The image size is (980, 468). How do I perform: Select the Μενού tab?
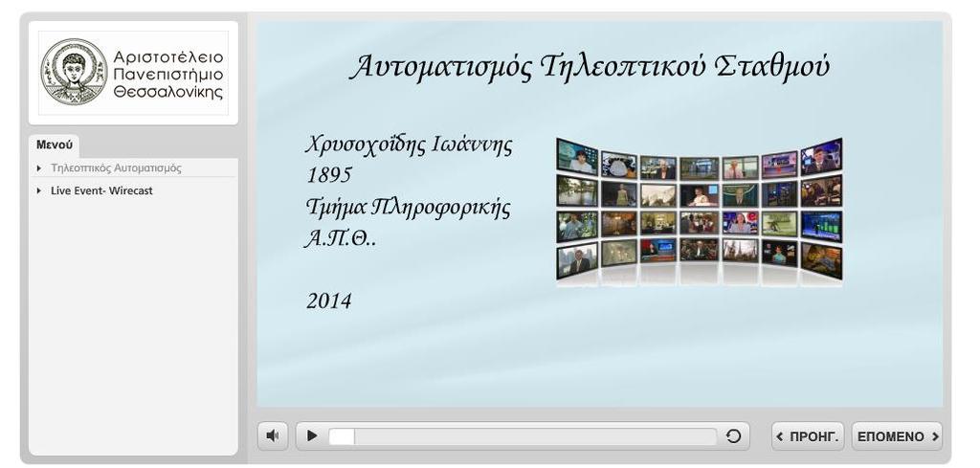[55, 145]
